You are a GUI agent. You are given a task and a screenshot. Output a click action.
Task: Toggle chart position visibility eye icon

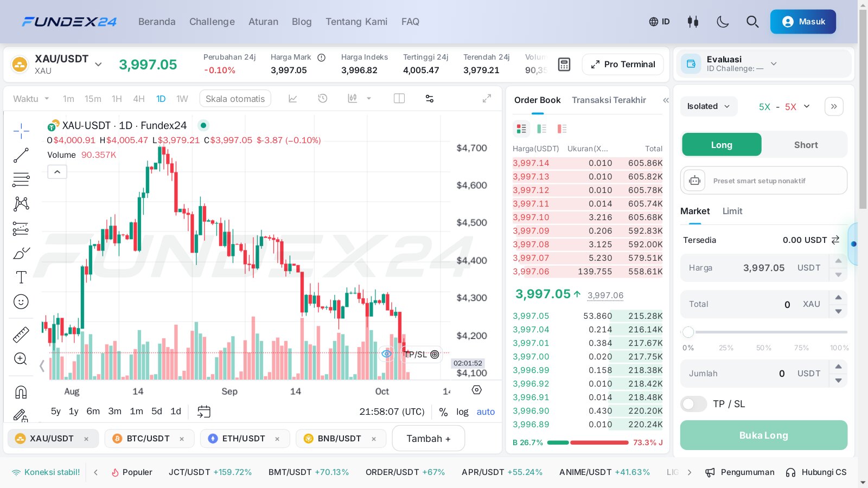(x=386, y=354)
